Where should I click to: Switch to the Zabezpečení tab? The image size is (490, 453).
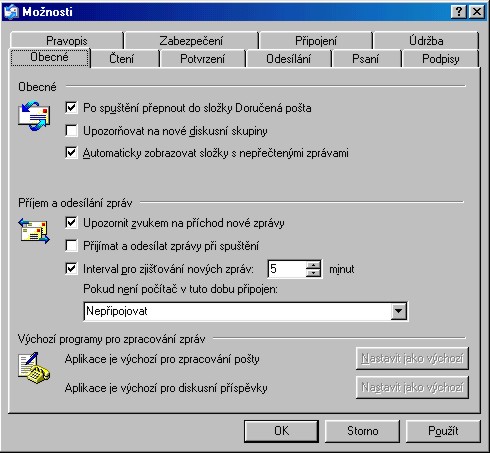191,41
